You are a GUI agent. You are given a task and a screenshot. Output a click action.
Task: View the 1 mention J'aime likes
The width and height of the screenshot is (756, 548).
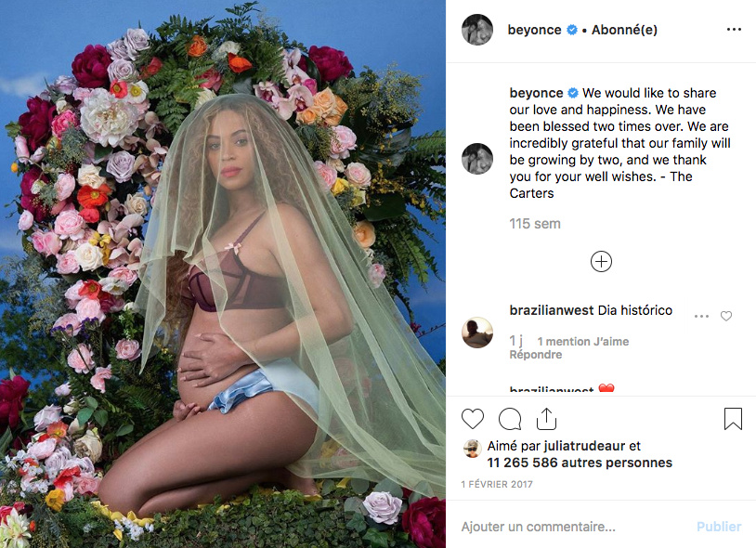tap(583, 341)
